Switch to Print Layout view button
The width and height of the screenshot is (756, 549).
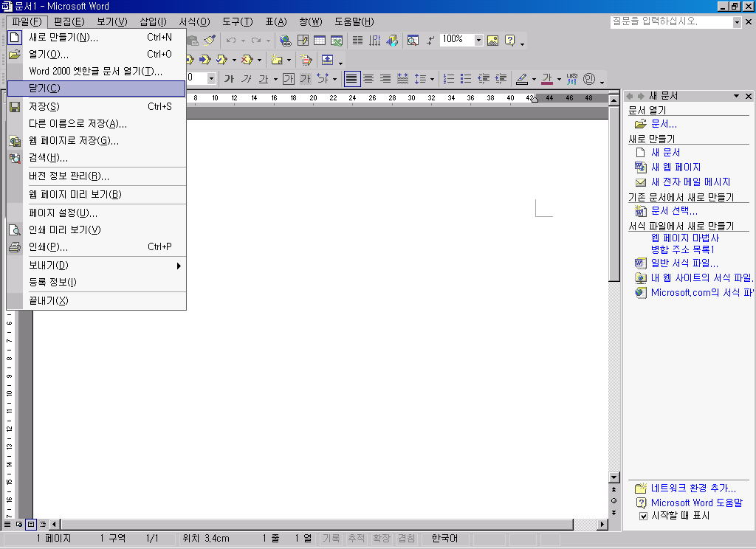tap(31, 524)
